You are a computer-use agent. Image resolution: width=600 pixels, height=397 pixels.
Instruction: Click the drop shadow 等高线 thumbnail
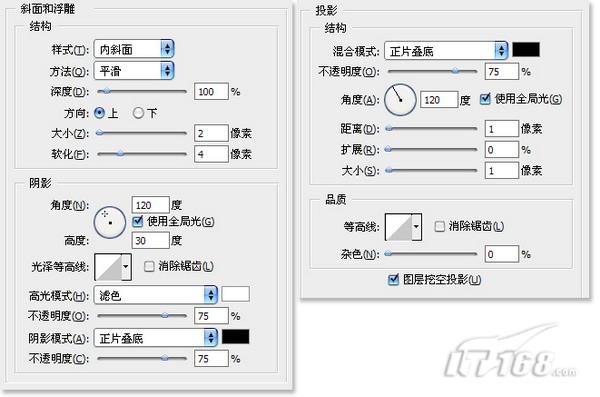pyautogui.click(x=398, y=227)
